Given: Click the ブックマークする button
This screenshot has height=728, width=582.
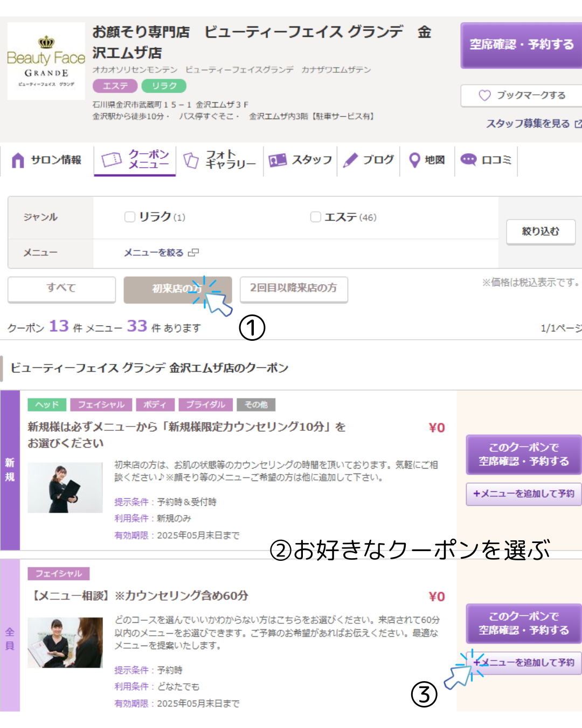Looking at the screenshot, I should tap(521, 95).
